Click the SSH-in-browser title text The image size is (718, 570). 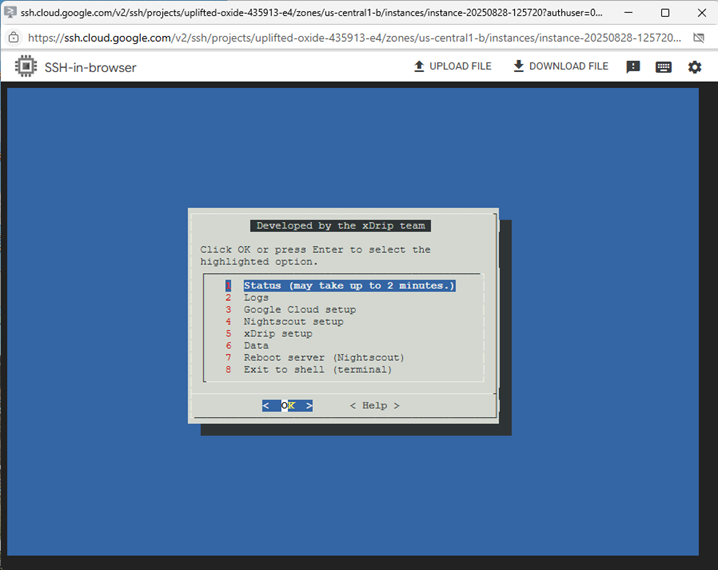[90, 67]
